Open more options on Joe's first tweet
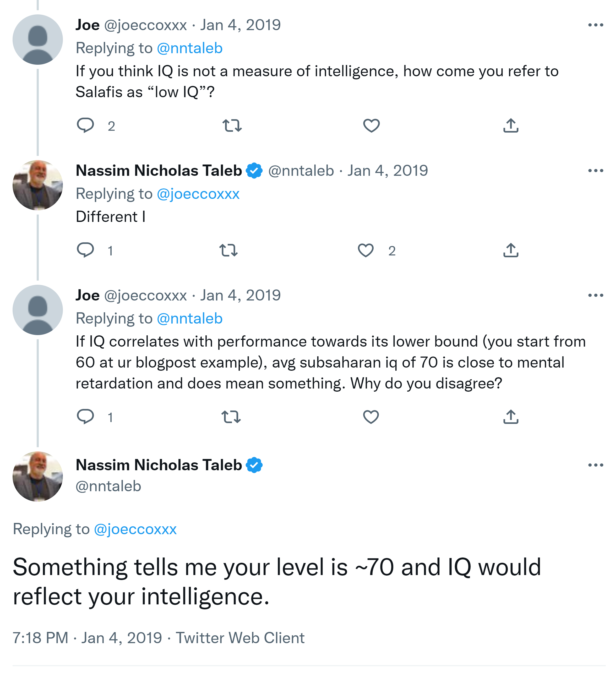The image size is (616, 678). (596, 25)
